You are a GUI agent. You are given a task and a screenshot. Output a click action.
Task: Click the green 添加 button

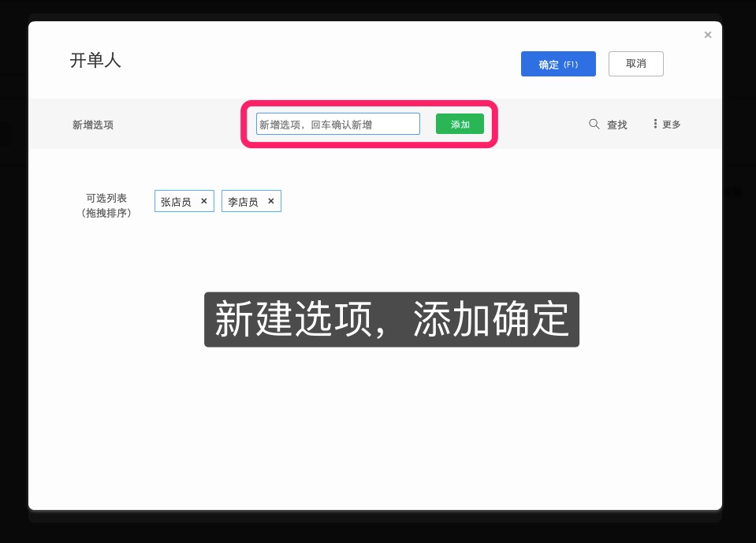pyautogui.click(x=460, y=125)
